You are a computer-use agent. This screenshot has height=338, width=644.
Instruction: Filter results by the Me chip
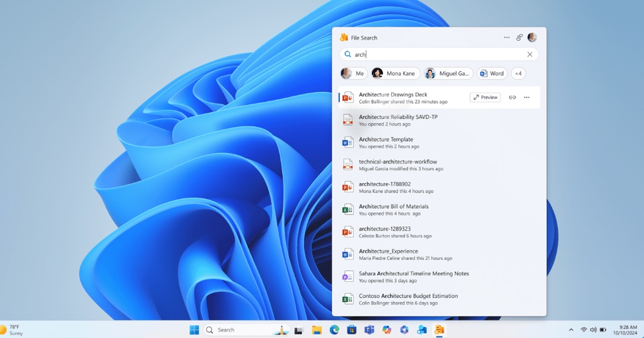354,74
